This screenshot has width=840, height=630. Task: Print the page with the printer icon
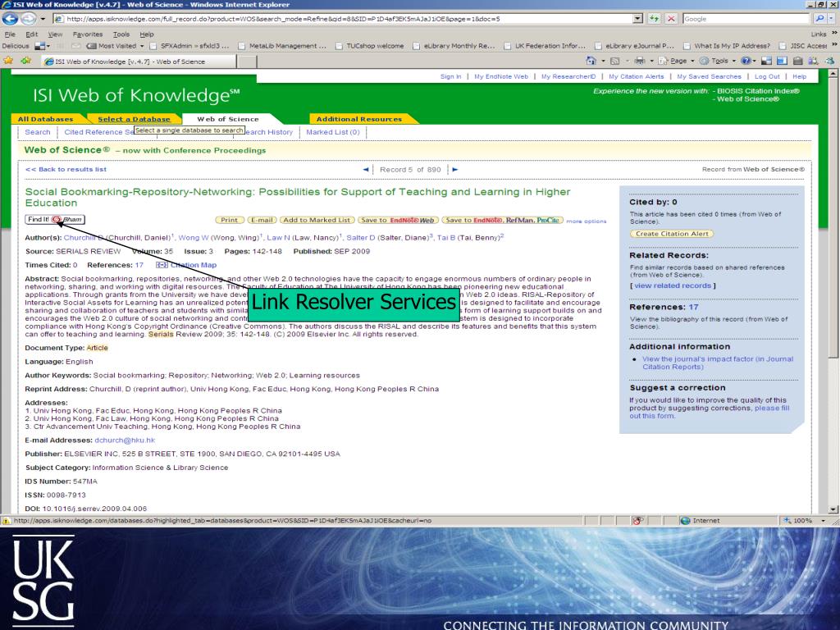640,61
